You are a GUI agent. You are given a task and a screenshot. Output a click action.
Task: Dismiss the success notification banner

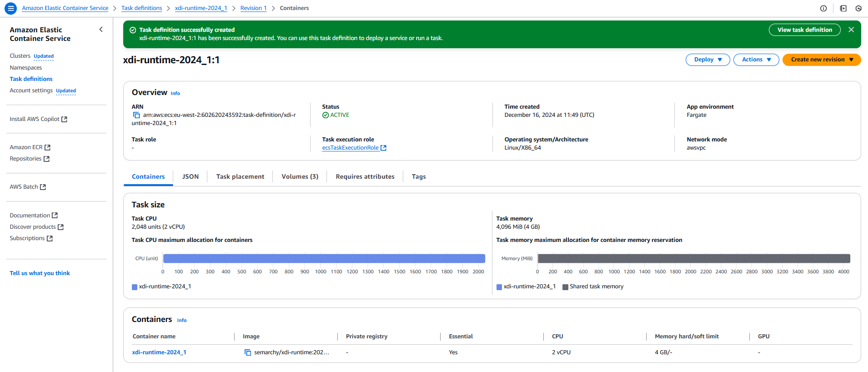click(x=851, y=30)
